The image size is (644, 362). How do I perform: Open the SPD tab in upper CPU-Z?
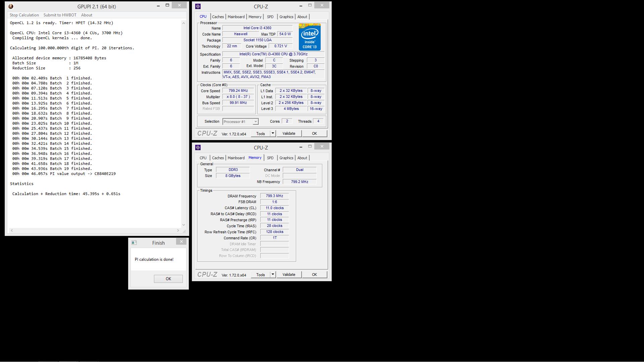270,17
